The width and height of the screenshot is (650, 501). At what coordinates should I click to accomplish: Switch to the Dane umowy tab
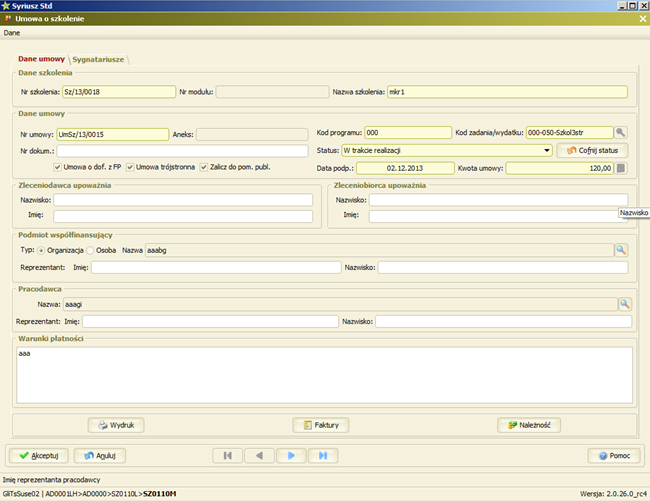[x=41, y=59]
